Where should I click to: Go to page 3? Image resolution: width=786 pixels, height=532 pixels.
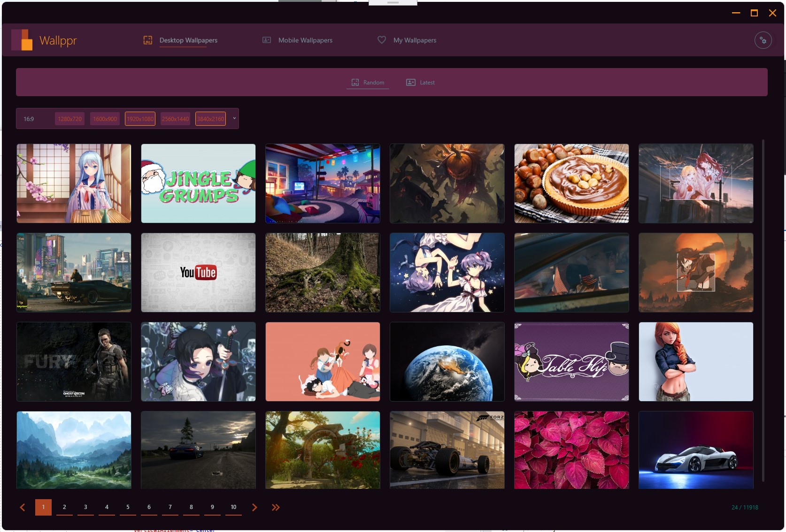[85, 507]
